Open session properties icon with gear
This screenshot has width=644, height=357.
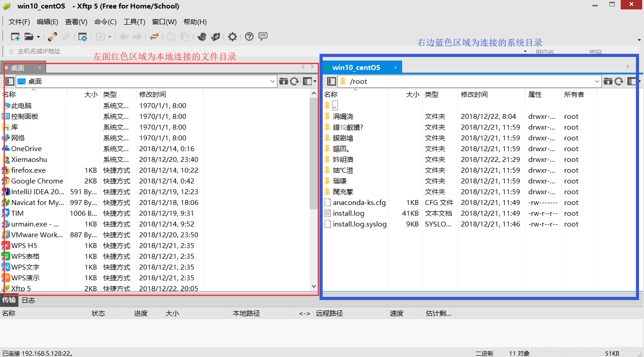(83, 37)
